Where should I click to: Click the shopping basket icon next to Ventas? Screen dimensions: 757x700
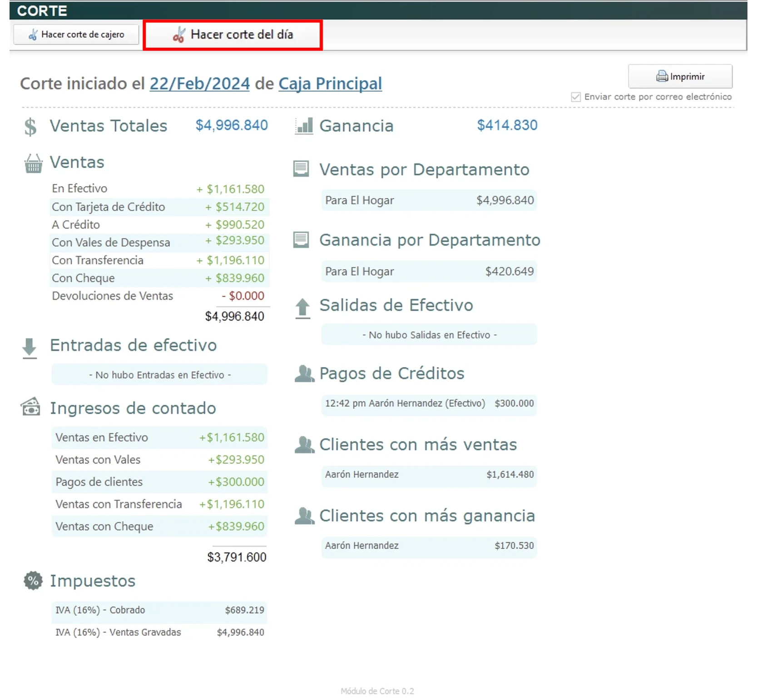click(x=33, y=164)
